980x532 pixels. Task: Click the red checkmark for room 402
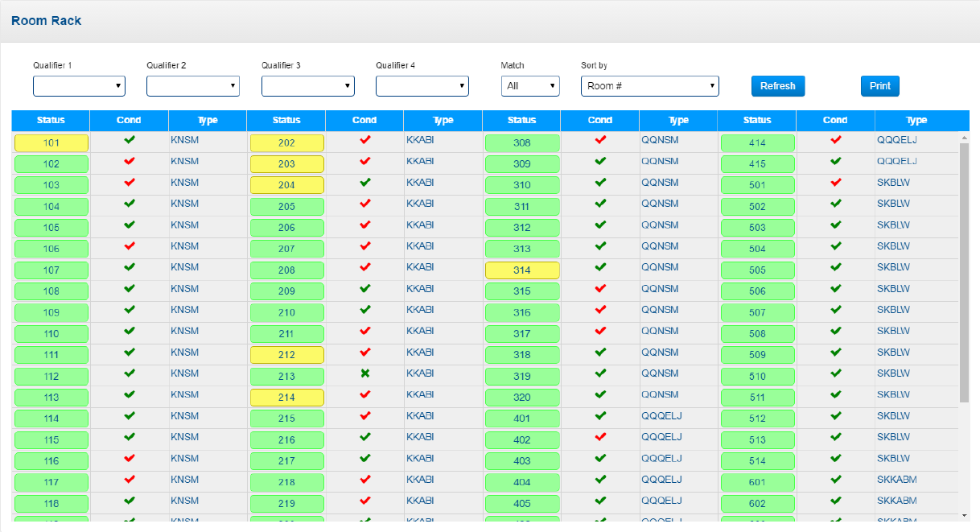(x=600, y=437)
